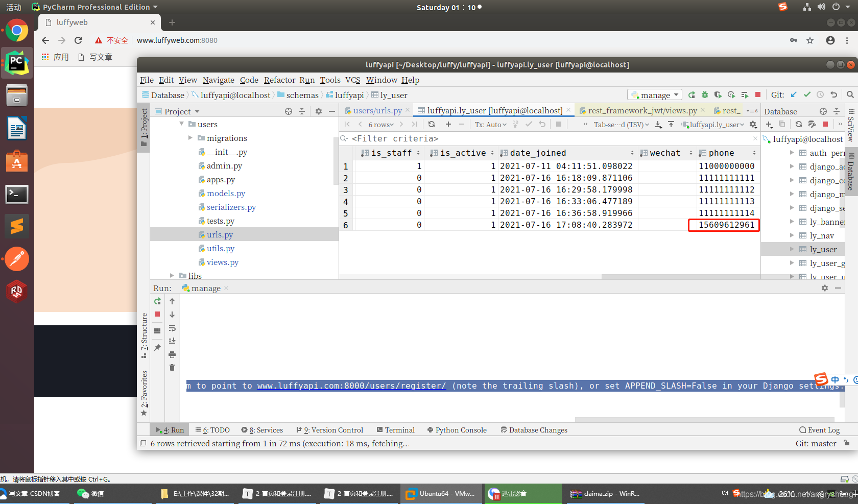Run with coverage from main toolbar
The height and width of the screenshot is (504, 858).
pyautogui.click(x=718, y=95)
